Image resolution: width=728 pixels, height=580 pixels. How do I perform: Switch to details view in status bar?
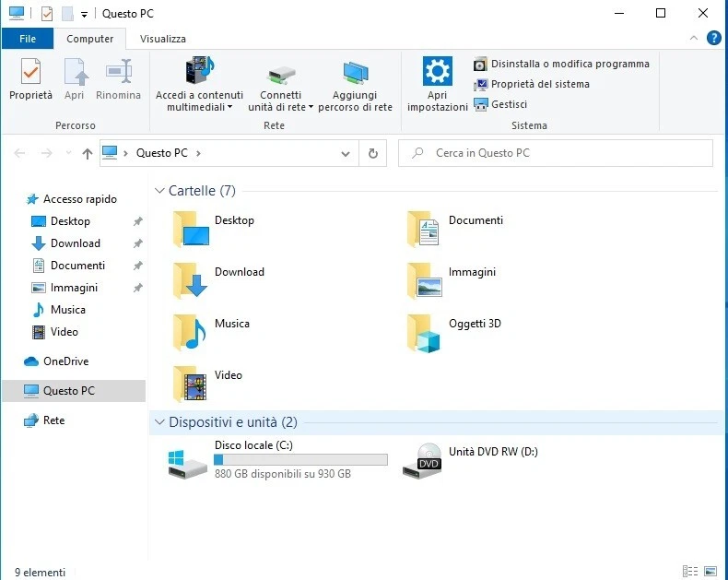click(690, 571)
